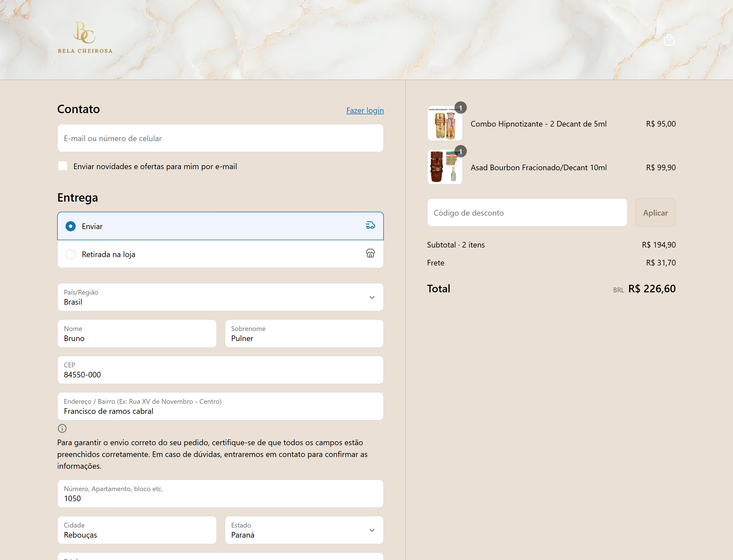This screenshot has width=733, height=560.
Task: Click the info icon below address
Action: [x=62, y=428]
